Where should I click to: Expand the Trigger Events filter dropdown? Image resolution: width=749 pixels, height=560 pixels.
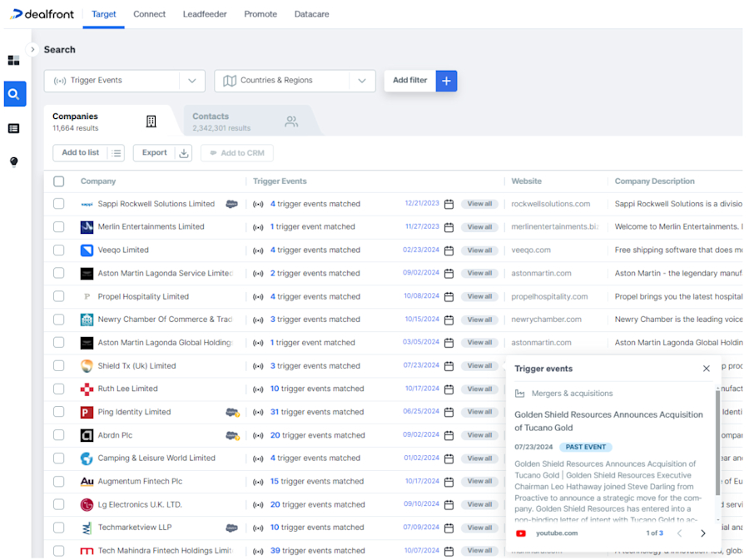pyautogui.click(x=192, y=81)
